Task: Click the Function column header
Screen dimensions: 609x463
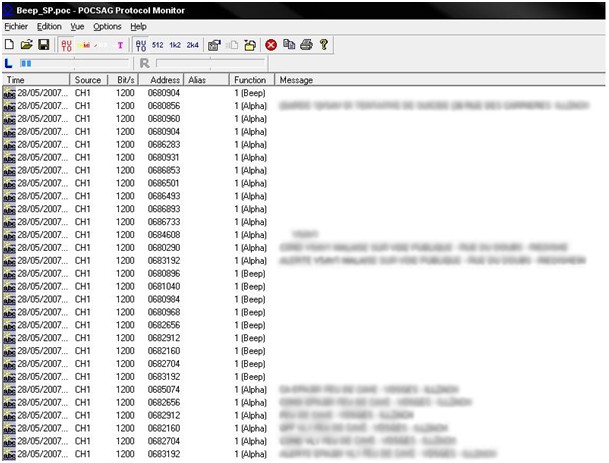Action: (252, 80)
